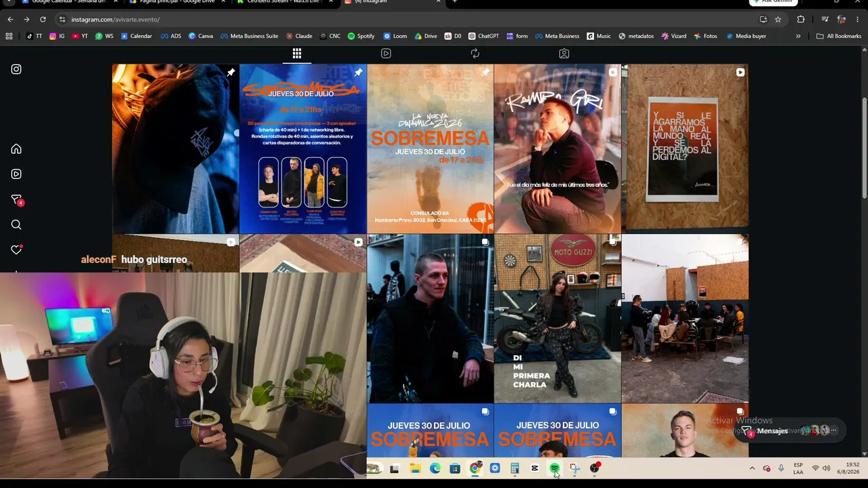Show hidden system tray icons
The height and width of the screenshot is (488, 868).
point(752,468)
